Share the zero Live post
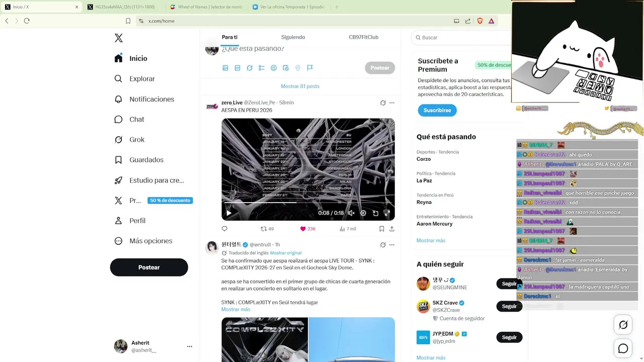The height and width of the screenshot is (362, 644). (392, 229)
